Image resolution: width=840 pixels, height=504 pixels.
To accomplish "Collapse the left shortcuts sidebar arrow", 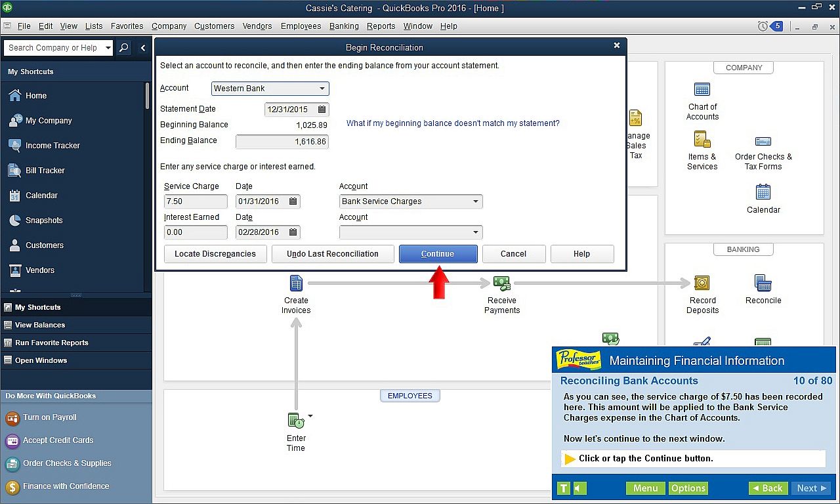I will pos(143,48).
